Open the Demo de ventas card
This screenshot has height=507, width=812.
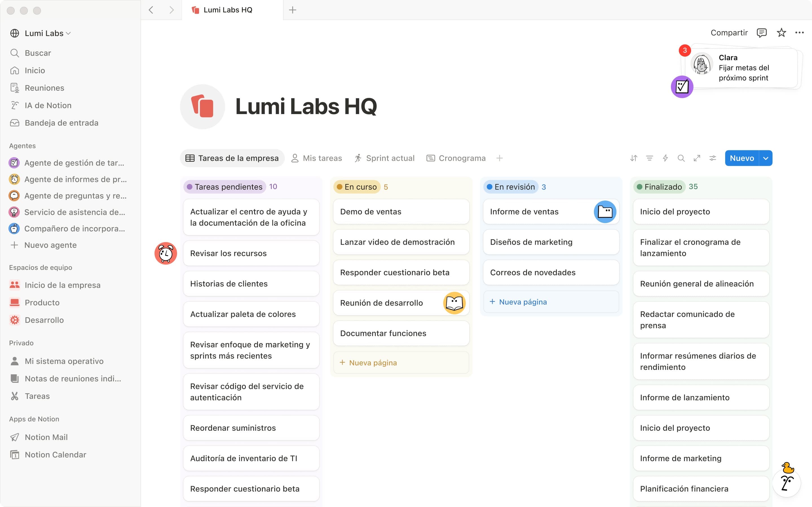401,212
